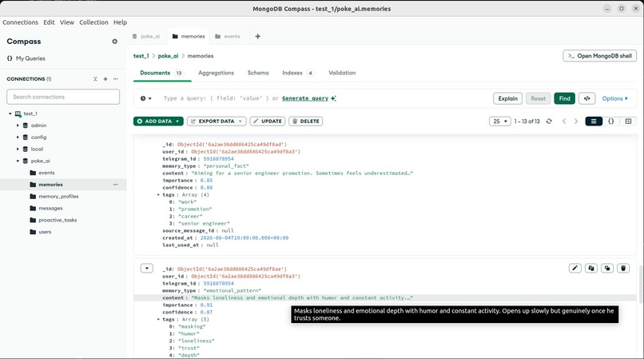644x359 pixels.
Task: Switch to the Aggregations tab
Action: (216, 73)
